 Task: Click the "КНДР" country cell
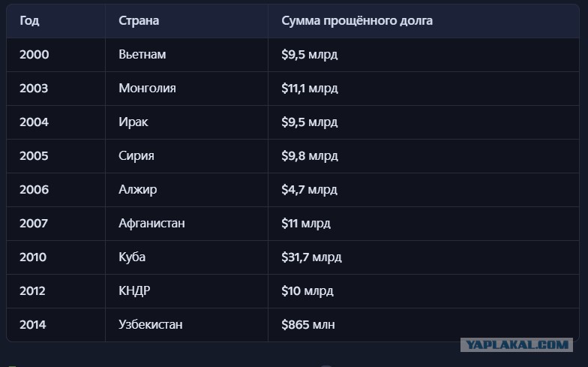[135, 291]
